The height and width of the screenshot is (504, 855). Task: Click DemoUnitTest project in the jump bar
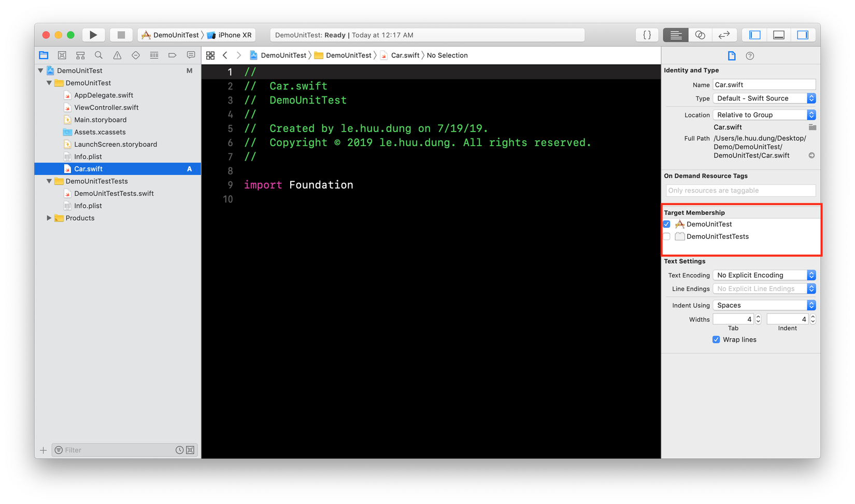pyautogui.click(x=278, y=55)
